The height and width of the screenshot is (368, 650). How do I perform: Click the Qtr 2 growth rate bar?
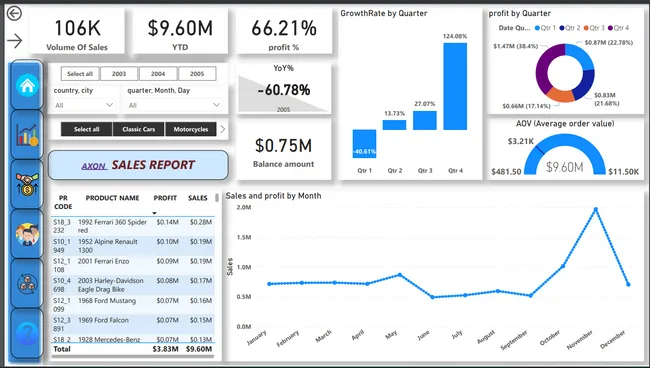(x=394, y=125)
